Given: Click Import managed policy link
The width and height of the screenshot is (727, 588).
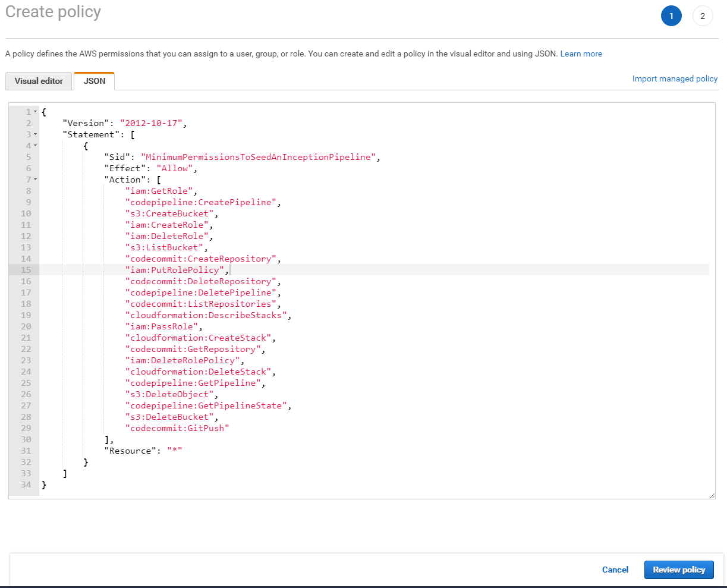Looking at the screenshot, I should tap(675, 78).
